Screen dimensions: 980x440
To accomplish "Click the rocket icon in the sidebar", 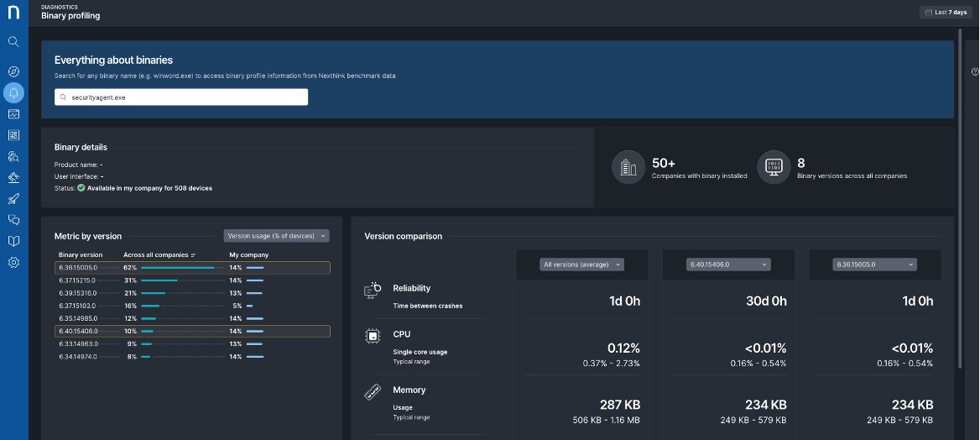I will 13,198.
